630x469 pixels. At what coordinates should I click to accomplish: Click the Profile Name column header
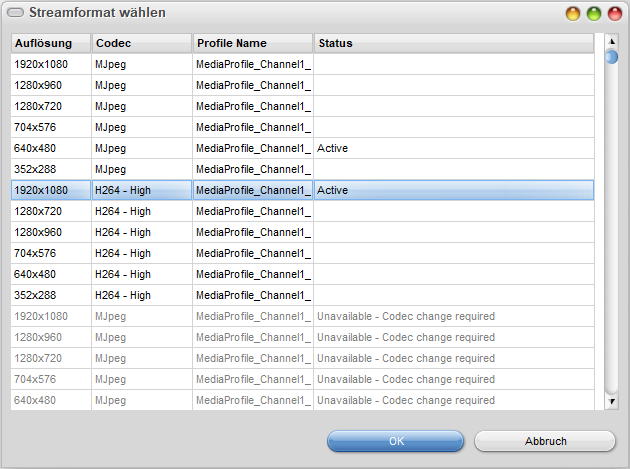pos(252,43)
